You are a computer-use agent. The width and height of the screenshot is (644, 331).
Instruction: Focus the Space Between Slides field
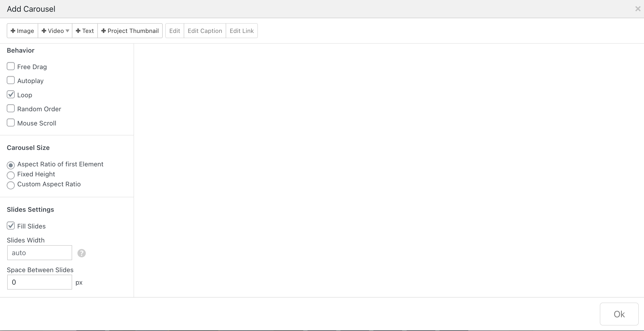(39, 282)
